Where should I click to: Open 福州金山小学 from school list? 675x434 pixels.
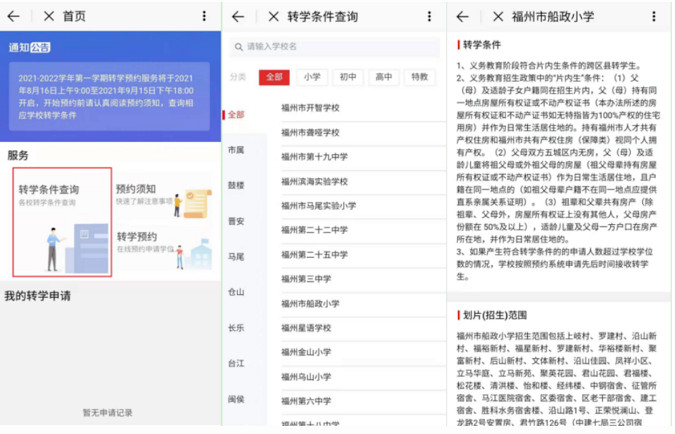(x=363, y=352)
